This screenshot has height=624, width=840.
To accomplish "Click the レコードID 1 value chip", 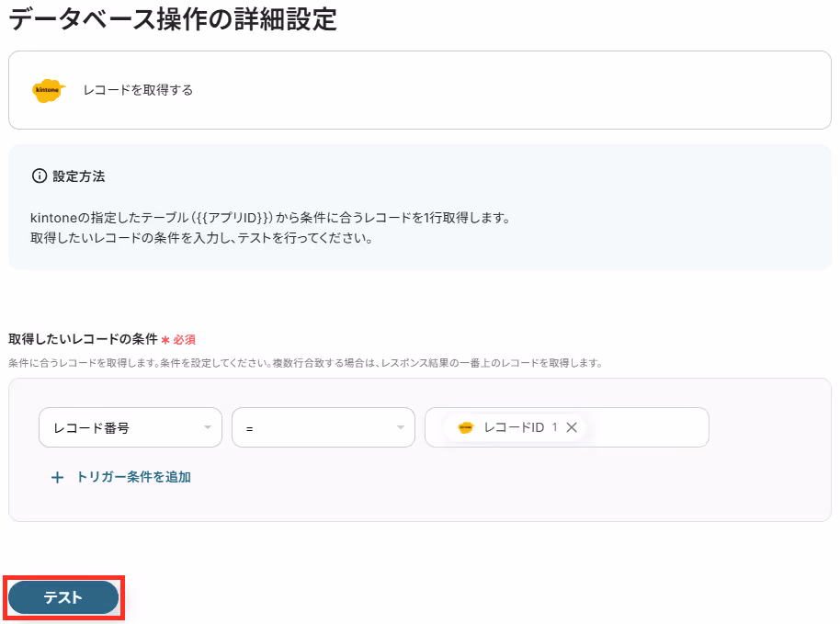I will [x=515, y=427].
